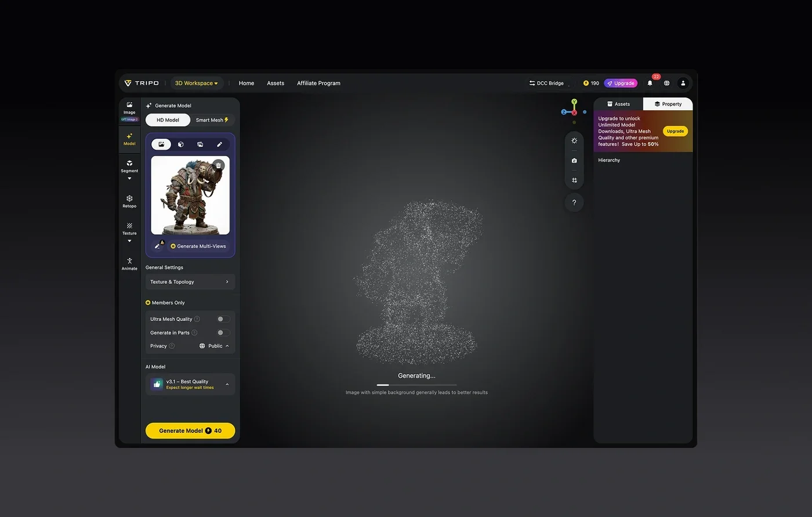This screenshot has width=812, height=517.
Task: Toggle Ultra Mesh Quality switch
Action: point(223,319)
